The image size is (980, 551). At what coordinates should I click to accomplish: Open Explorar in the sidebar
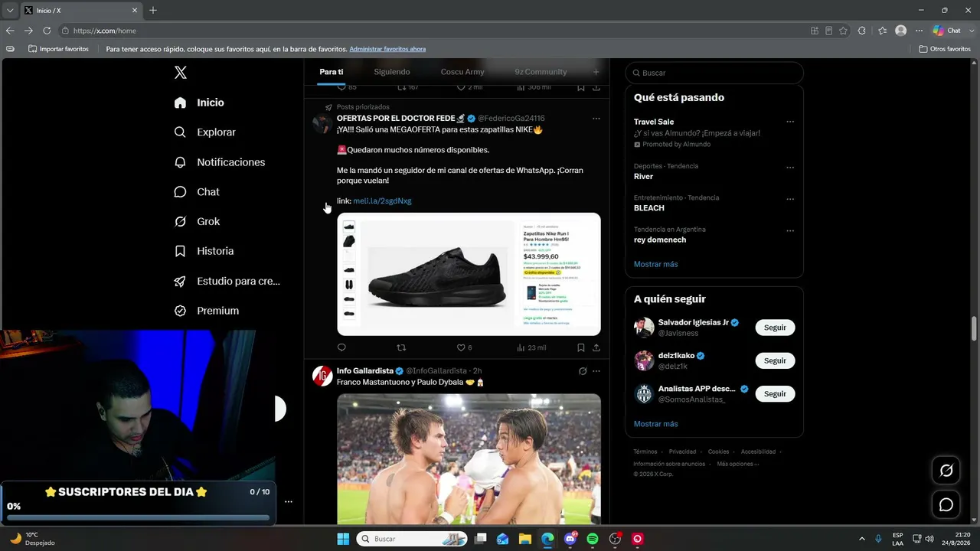point(204,132)
